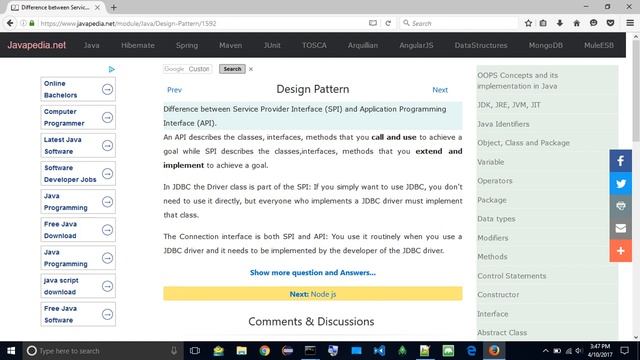Open reader view icon in address bar

pos(373,23)
